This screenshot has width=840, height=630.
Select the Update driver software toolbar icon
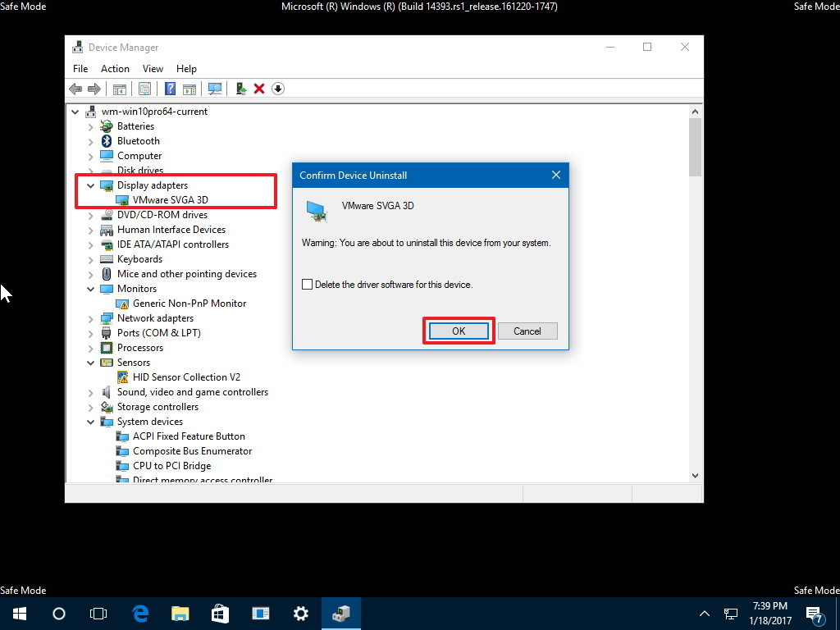point(240,89)
